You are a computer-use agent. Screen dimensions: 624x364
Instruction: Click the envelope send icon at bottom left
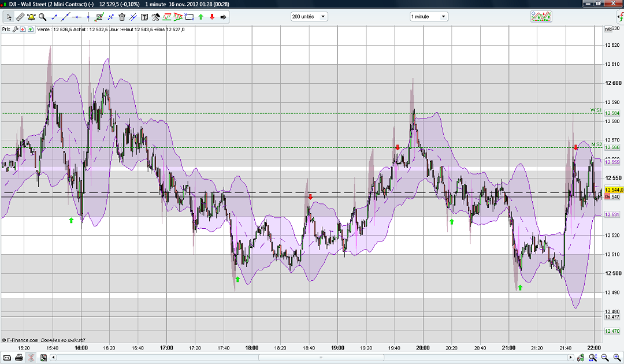7,358
